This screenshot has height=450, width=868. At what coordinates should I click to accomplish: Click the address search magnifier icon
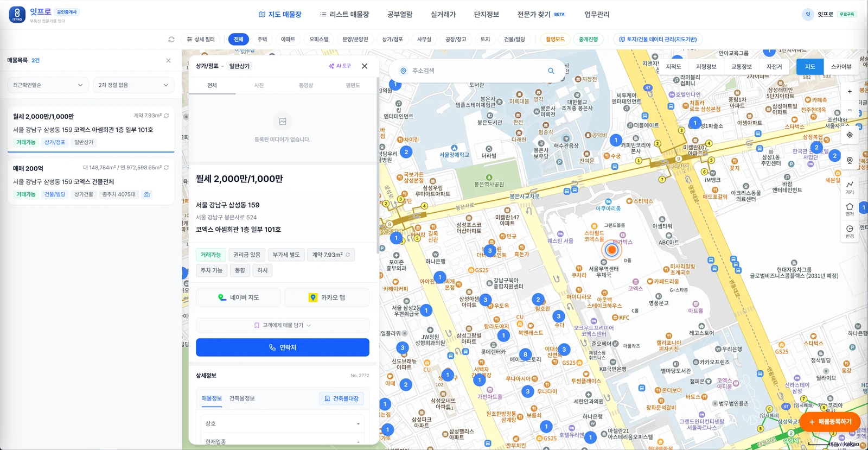click(x=551, y=71)
